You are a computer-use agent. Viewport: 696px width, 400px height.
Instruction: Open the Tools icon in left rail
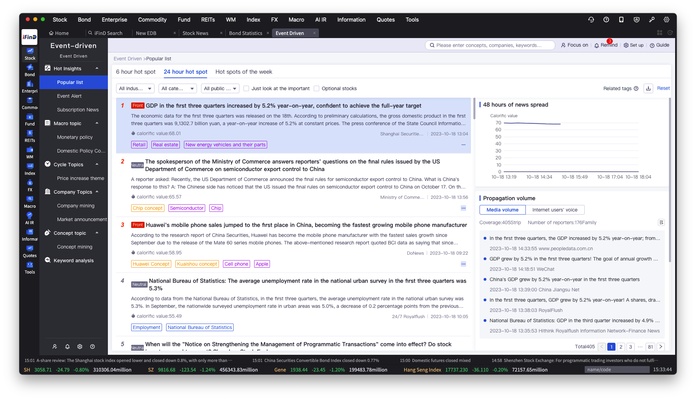(30, 267)
